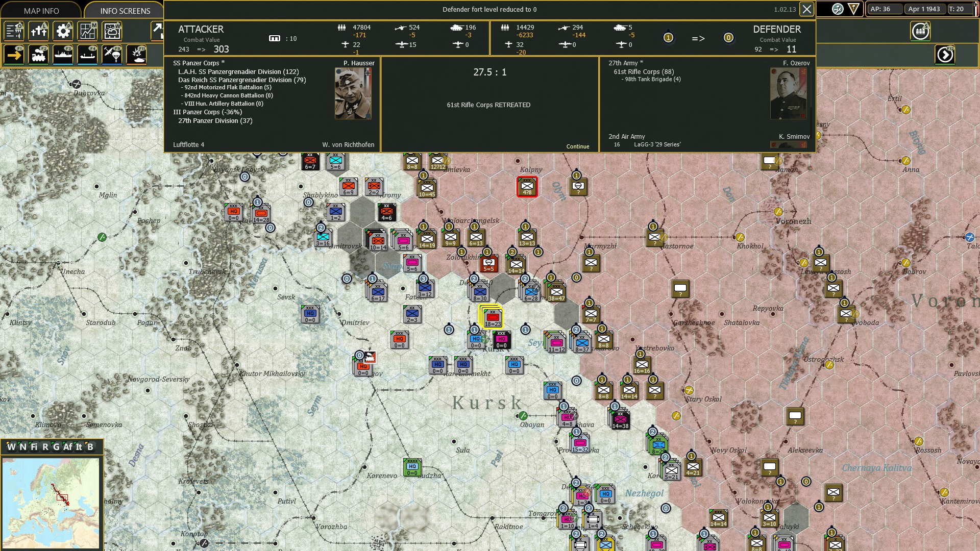The image size is (980, 551).
Task: Click the logistics phase supply icon
Action: 920,31
